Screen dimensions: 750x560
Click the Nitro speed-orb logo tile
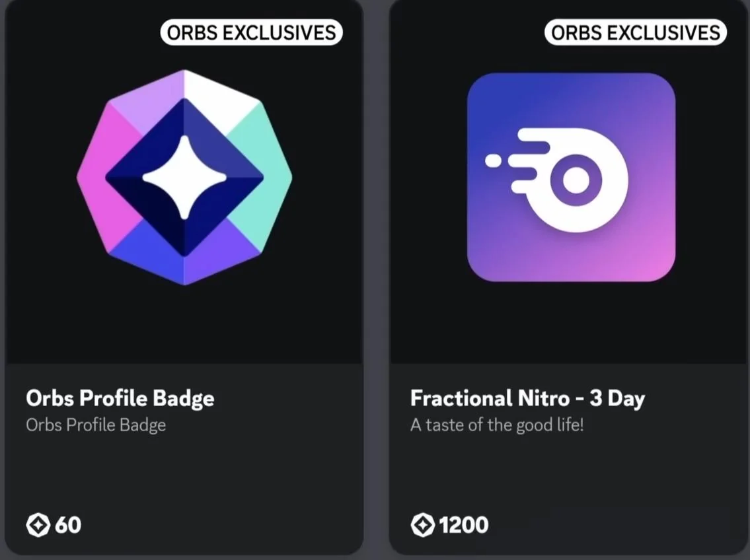[x=571, y=177]
